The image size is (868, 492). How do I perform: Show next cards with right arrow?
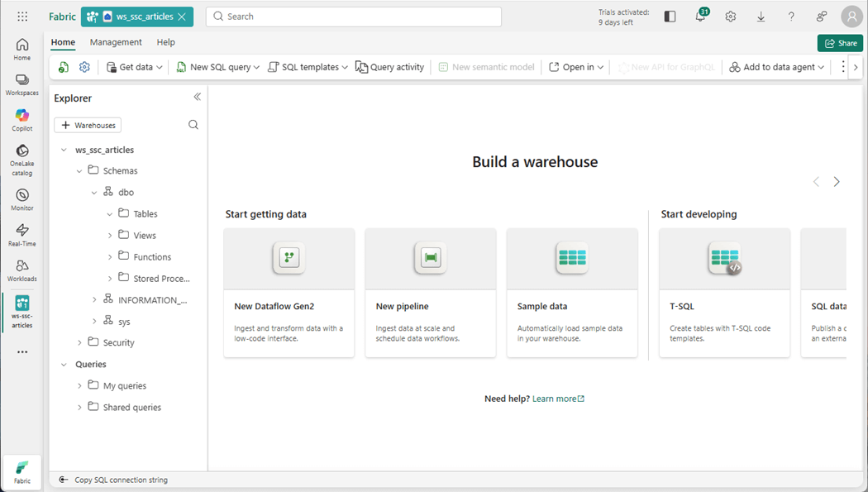(837, 182)
